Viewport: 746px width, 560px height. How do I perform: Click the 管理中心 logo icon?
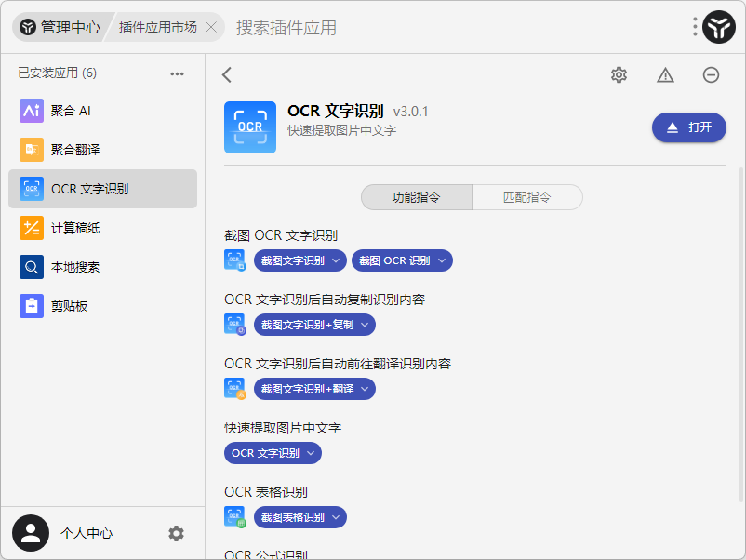(28, 27)
